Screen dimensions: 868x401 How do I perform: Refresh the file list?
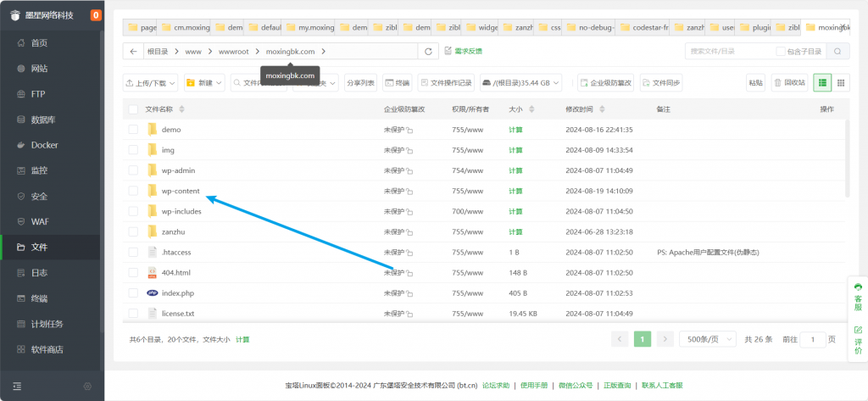(428, 52)
